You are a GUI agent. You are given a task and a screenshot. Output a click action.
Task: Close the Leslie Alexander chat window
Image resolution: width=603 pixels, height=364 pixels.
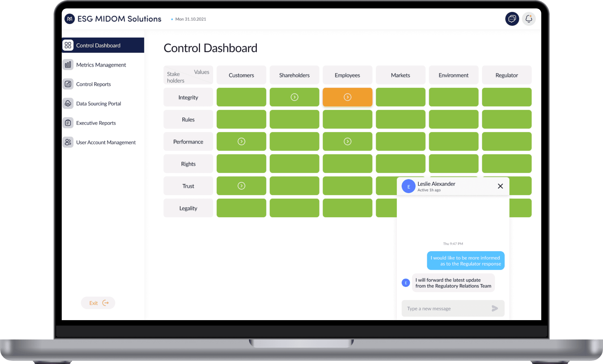pos(500,186)
